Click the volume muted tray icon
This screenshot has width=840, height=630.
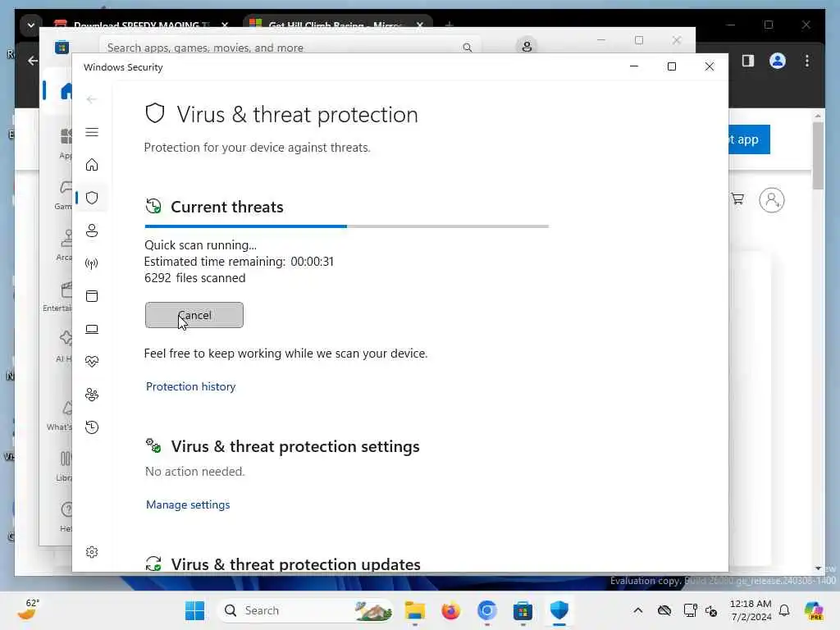coord(711,610)
